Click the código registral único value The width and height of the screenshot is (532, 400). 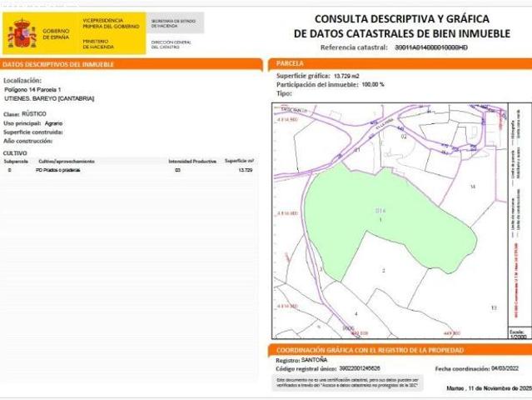(x=358, y=367)
